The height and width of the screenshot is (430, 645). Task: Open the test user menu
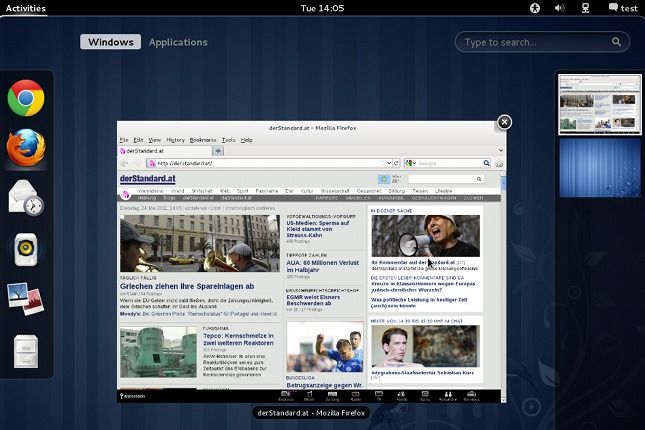tap(623, 8)
